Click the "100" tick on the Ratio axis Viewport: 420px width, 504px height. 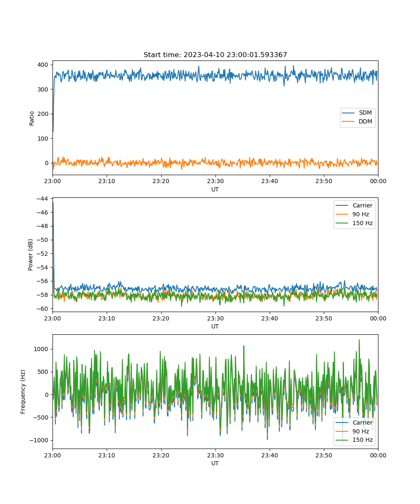tap(44, 138)
